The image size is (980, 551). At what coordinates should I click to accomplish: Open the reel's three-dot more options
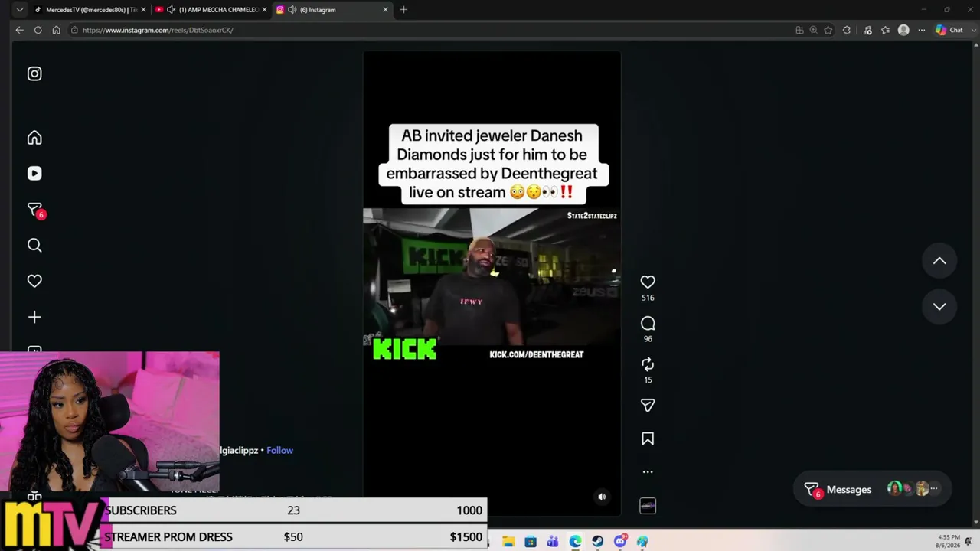[x=648, y=472]
